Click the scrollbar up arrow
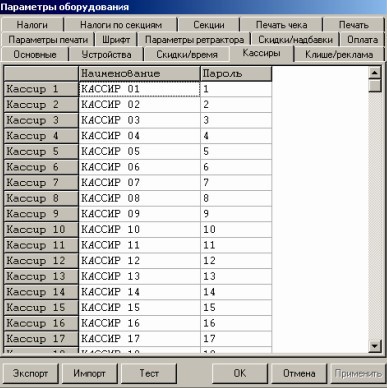This screenshot has width=387, height=388. [375, 73]
